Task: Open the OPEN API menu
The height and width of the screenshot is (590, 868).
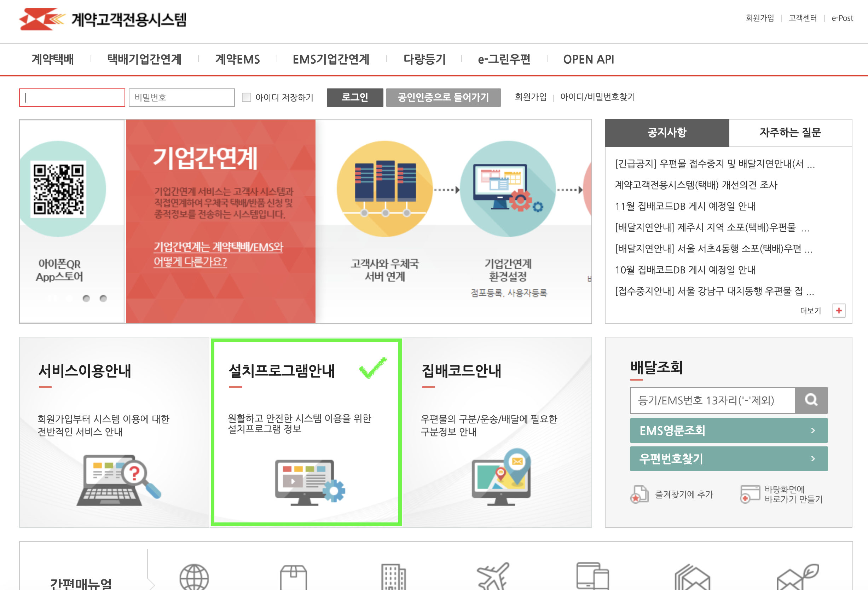Action: click(589, 59)
